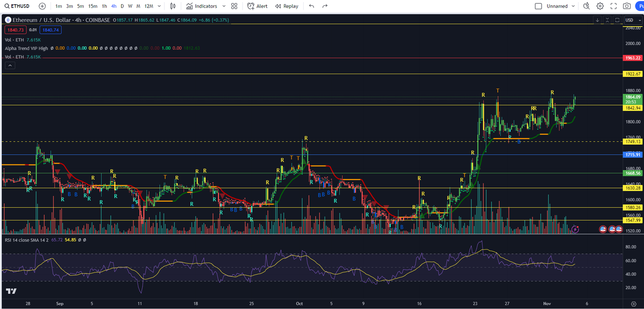644x309 pixels.
Task: Click the blue Publish button
Action: (640, 6)
